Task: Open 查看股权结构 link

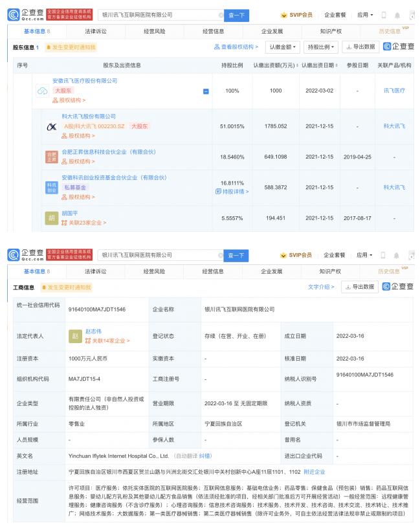Action: point(236,47)
